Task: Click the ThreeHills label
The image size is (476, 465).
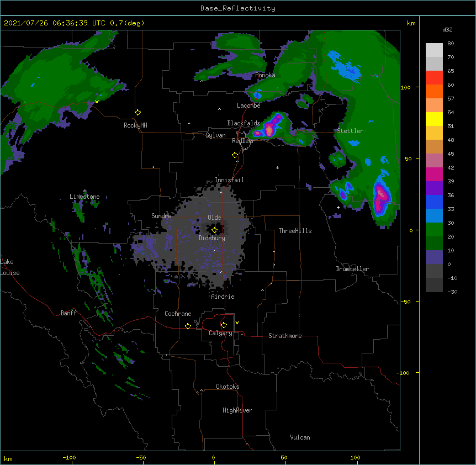Action: coord(295,231)
